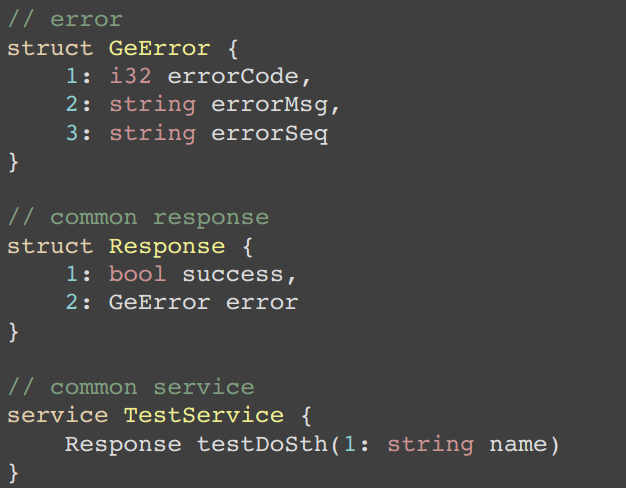Image resolution: width=626 pixels, height=488 pixels.
Task: Click the Response struct name after struct keyword
Action: pyautogui.click(x=167, y=246)
